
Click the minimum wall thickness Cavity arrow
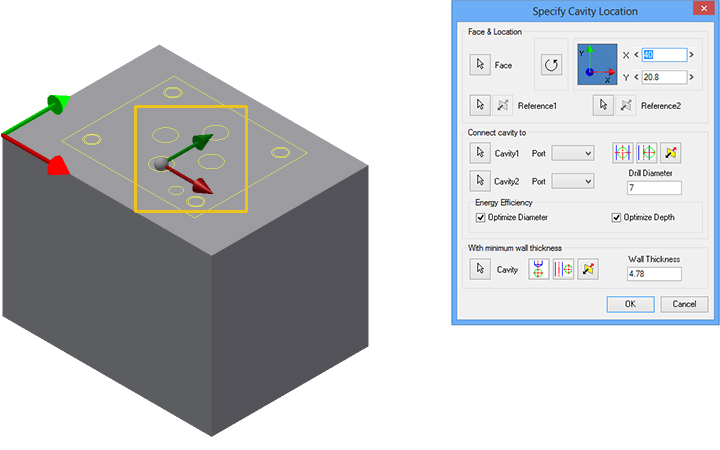coord(480,269)
